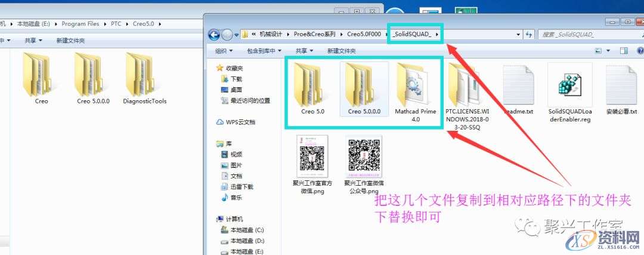This screenshot has height=255, width=644.
Task: Open WPS云文档 in navigation pane
Action: [236, 122]
